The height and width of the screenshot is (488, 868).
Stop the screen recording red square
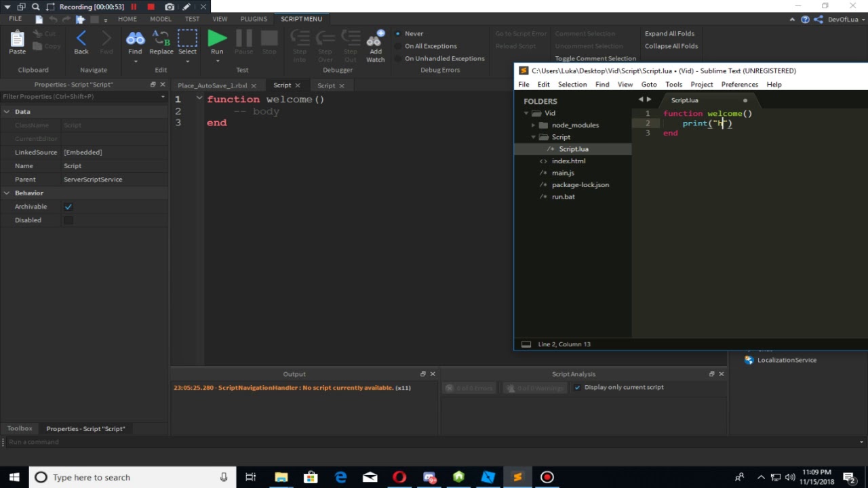[x=151, y=7]
